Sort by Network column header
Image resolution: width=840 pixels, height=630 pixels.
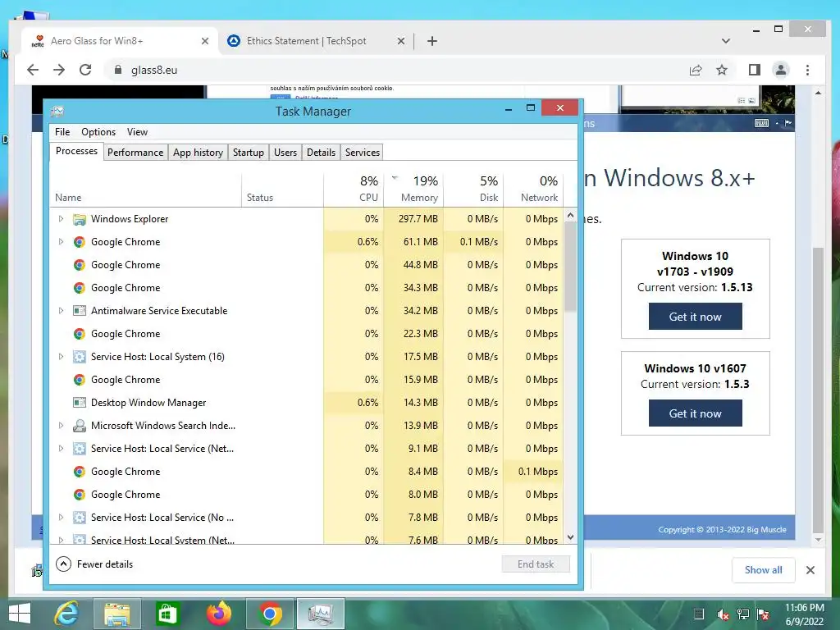533,189
